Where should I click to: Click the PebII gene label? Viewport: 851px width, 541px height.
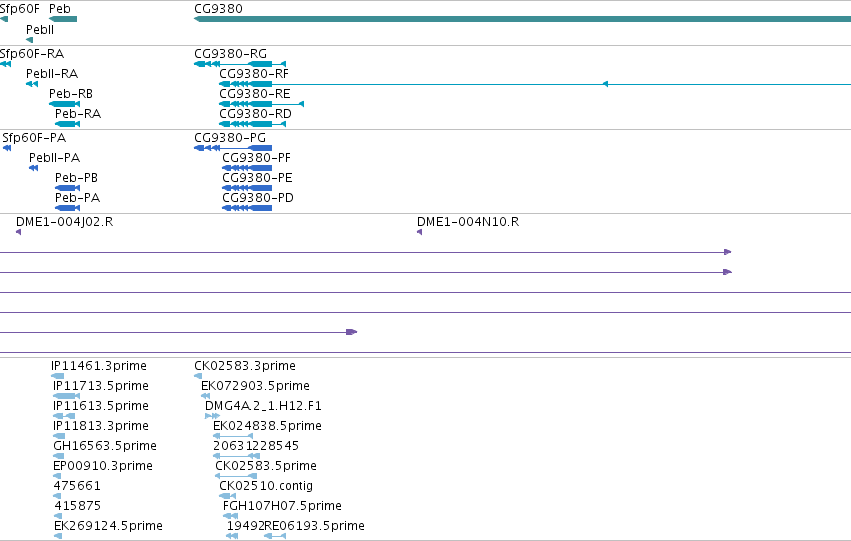click(40, 30)
